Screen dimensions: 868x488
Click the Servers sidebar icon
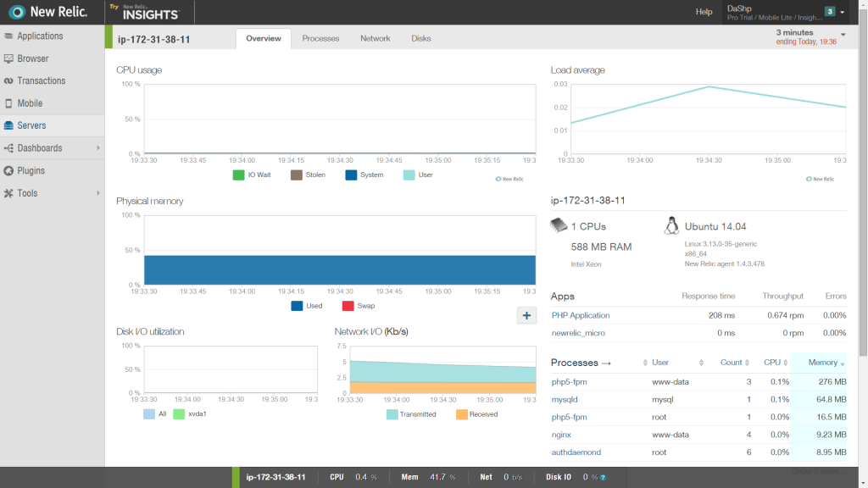pyautogui.click(x=8, y=125)
